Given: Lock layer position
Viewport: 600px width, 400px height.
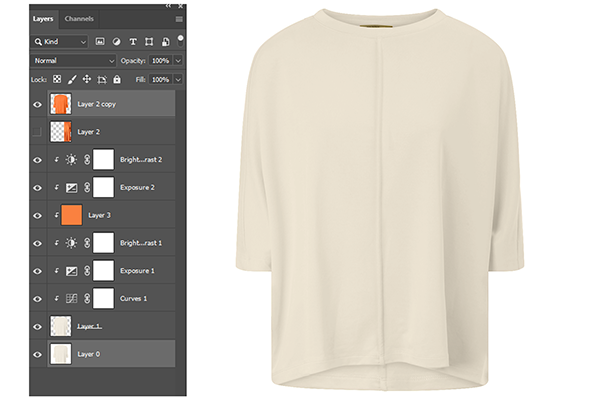Looking at the screenshot, I should click(x=87, y=79).
